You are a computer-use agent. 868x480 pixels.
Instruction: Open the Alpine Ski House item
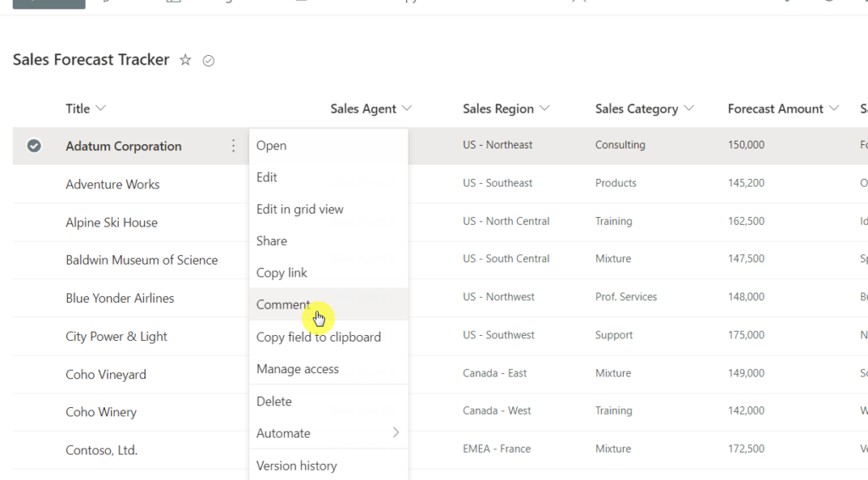coord(111,222)
